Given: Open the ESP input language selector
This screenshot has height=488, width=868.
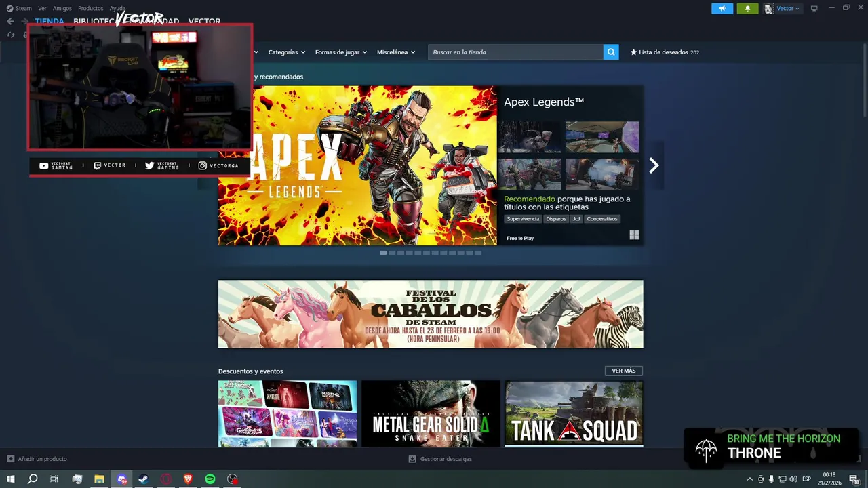Looking at the screenshot, I should point(806,479).
